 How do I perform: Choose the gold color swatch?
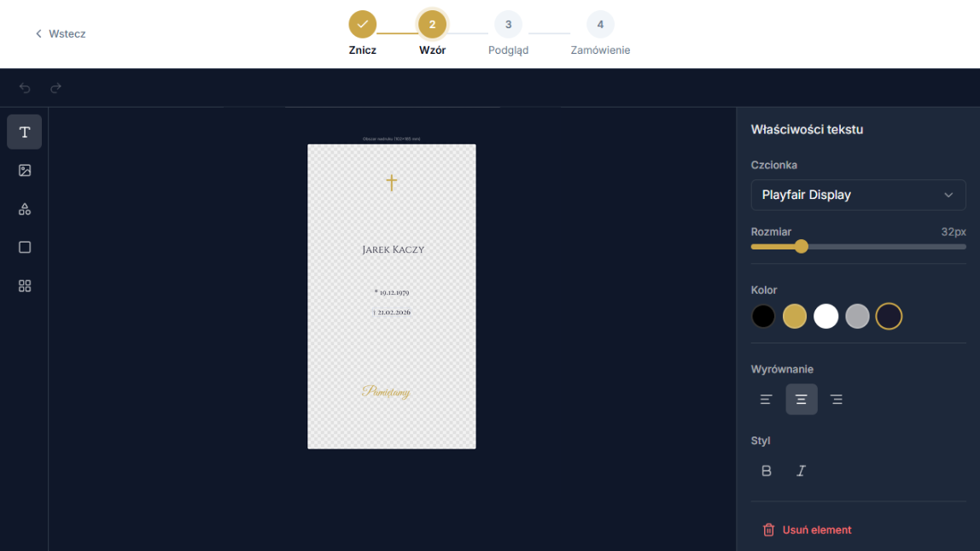(x=795, y=317)
